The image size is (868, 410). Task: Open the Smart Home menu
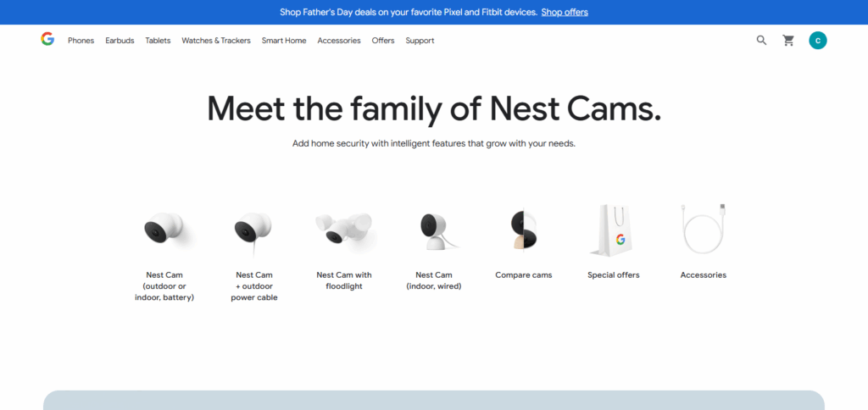284,41
